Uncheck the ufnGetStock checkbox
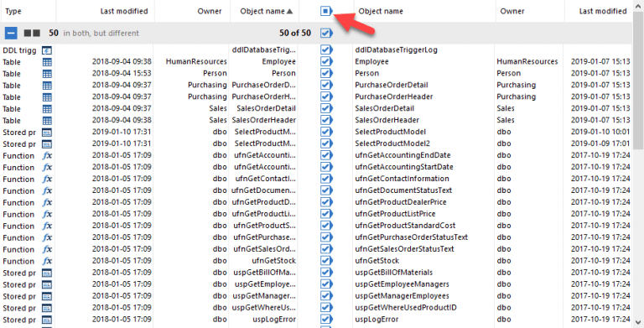Image resolution: width=644 pixels, height=328 pixels. point(326,261)
